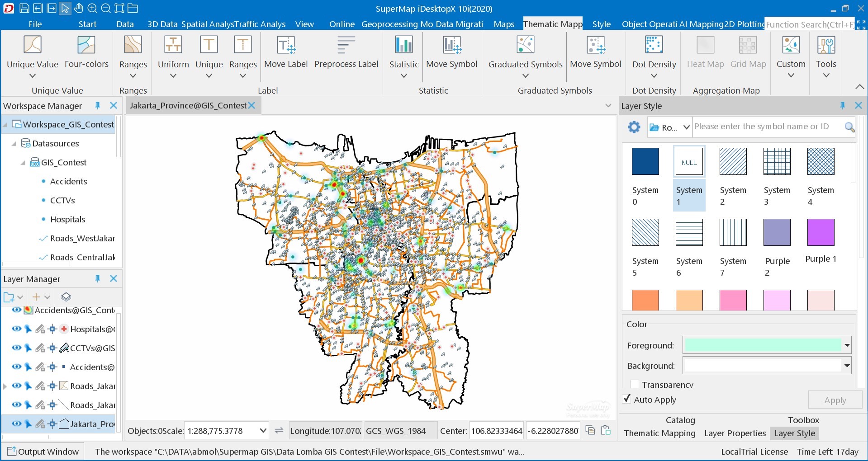
Task: Open the add layer plus dropdown arrow
Action: point(47,297)
